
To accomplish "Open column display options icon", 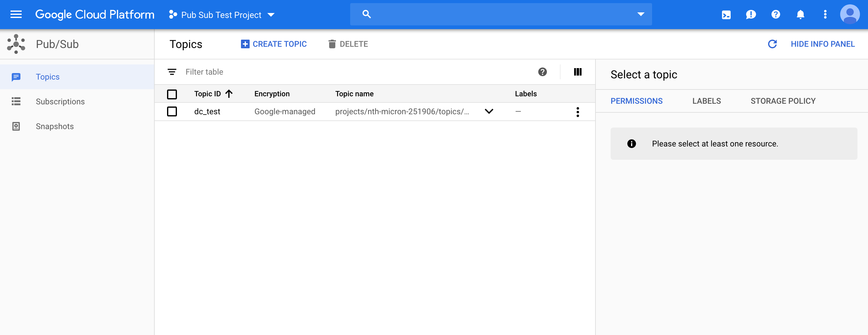I will coord(578,72).
